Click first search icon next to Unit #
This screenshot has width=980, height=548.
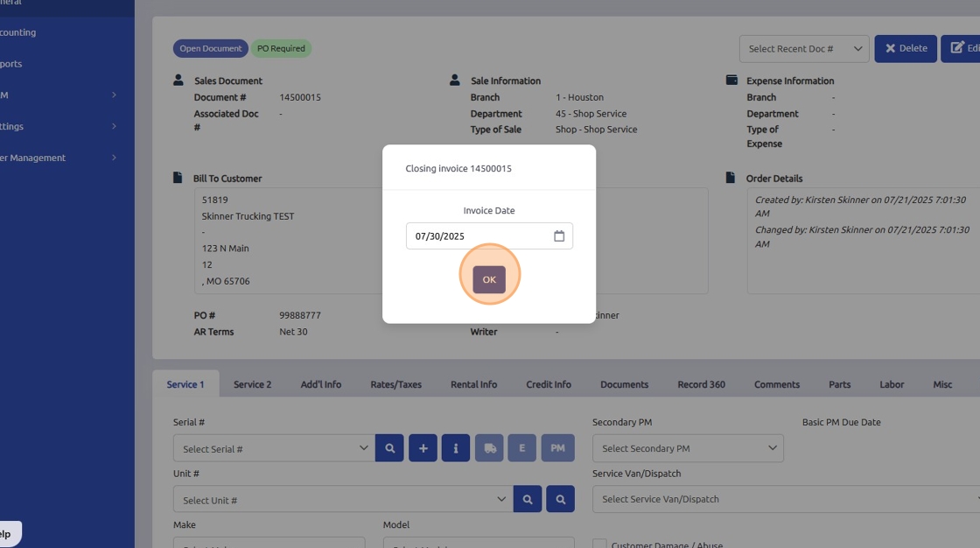point(527,499)
